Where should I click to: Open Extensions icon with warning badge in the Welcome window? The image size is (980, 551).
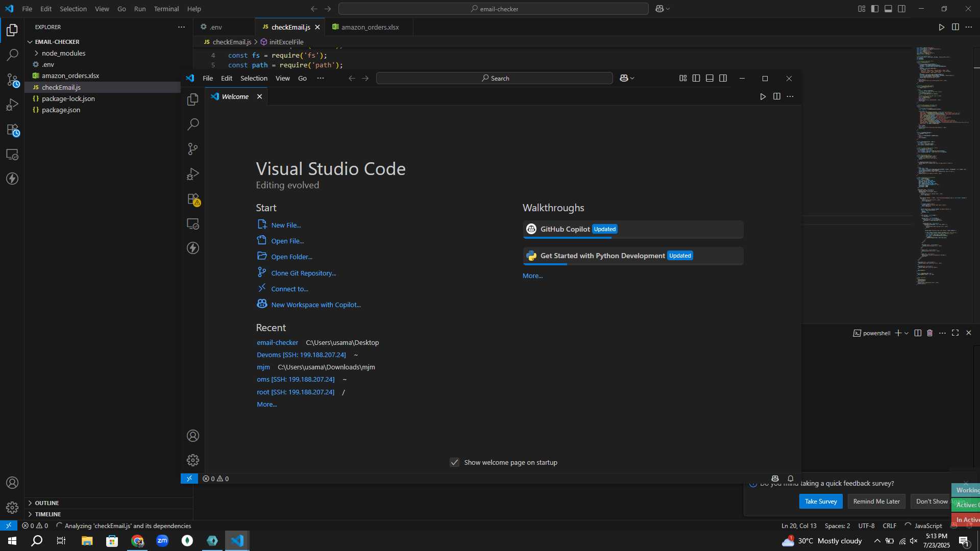coord(193,199)
